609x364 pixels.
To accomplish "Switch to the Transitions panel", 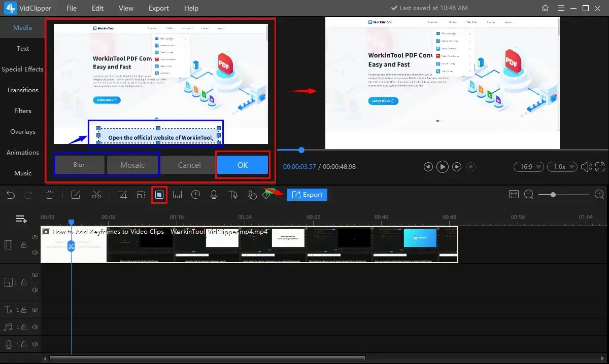I will click(x=22, y=90).
